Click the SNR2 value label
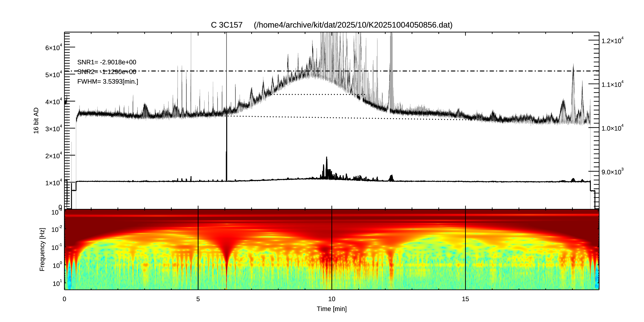644x322 pixels. coord(107,72)
